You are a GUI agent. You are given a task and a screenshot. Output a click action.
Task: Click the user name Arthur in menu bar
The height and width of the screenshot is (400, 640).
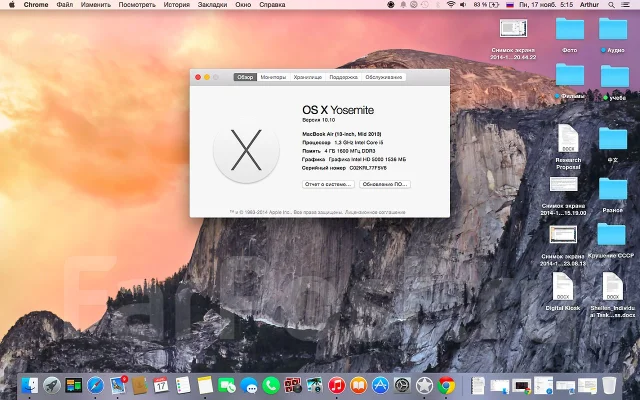point(589,5)
